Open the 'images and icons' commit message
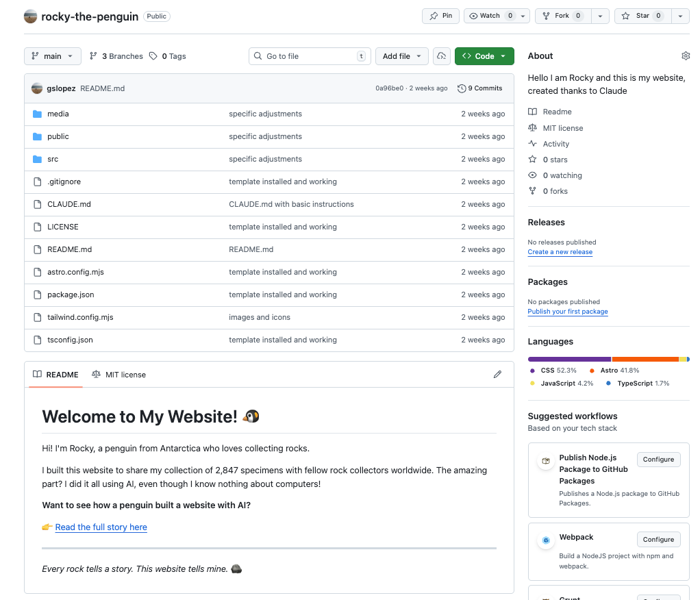Screen dimensions: 700x600 click(260, 317)
